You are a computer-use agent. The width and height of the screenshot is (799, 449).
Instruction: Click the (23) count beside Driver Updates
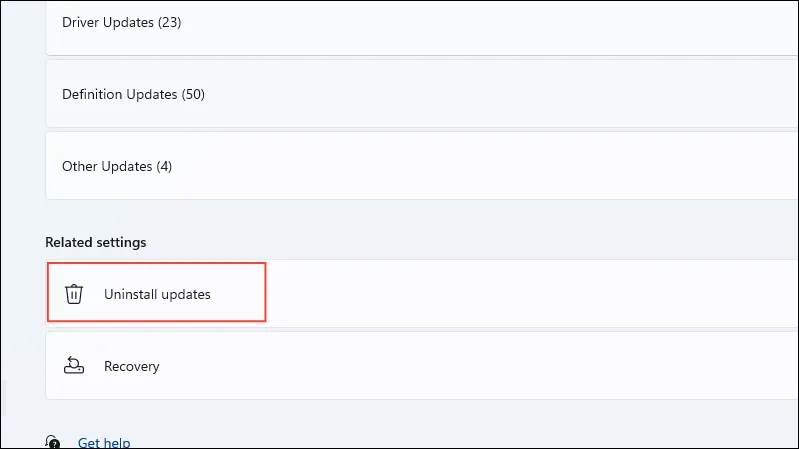pyautogui.click(x=170, y=22)
